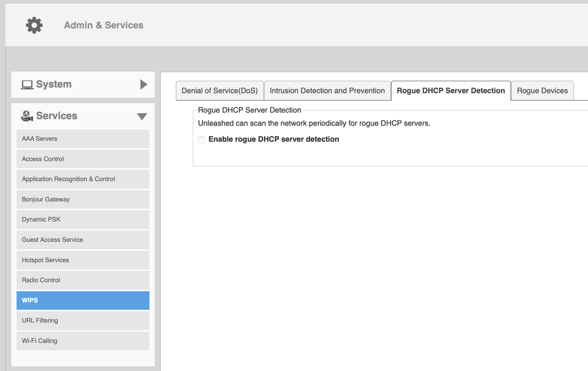Open AAA Servers in sidebar
The width and height of the screenshot is (588, 371).
(83, 139)
